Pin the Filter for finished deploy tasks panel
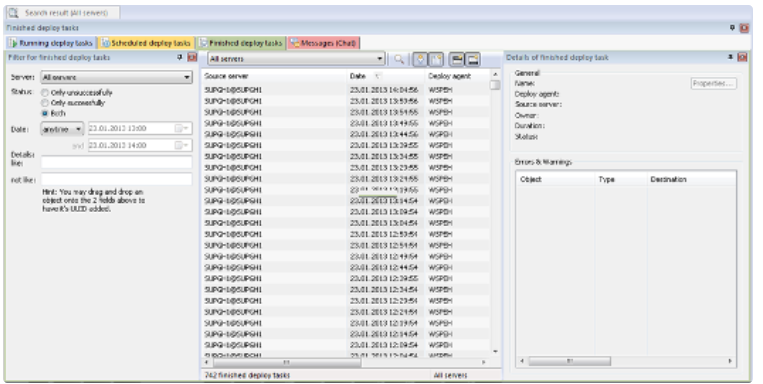 180,57
